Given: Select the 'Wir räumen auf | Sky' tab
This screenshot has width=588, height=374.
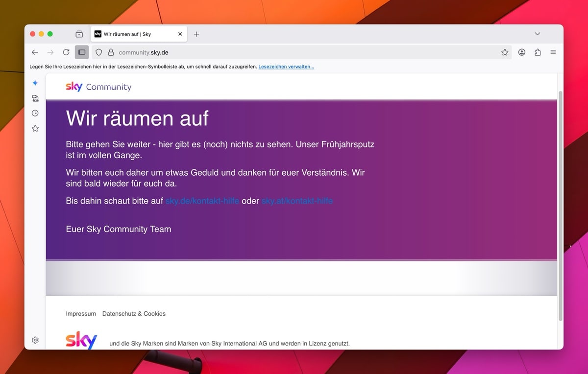Looking at the screenshot, I should 132,34.
